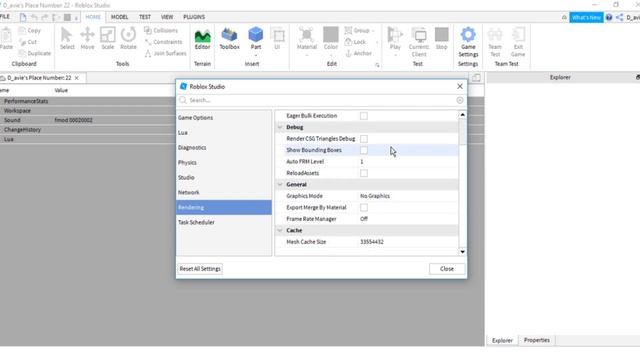Viewport: 640px width, 360px height.
Task: Select Task Scheduler settings category
Action: click(x=224, y=222)
